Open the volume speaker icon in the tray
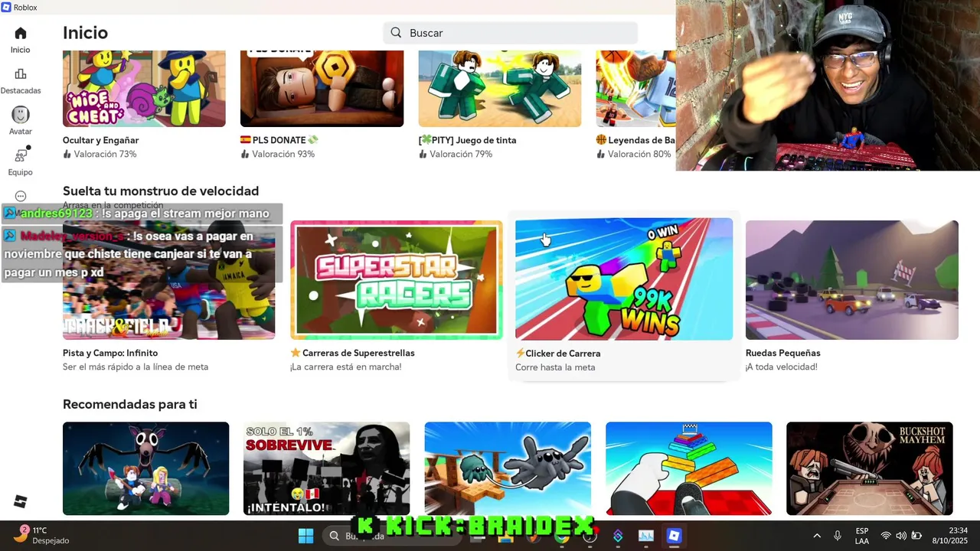This screenshot has height=551, width=980. tap(901, 536)
